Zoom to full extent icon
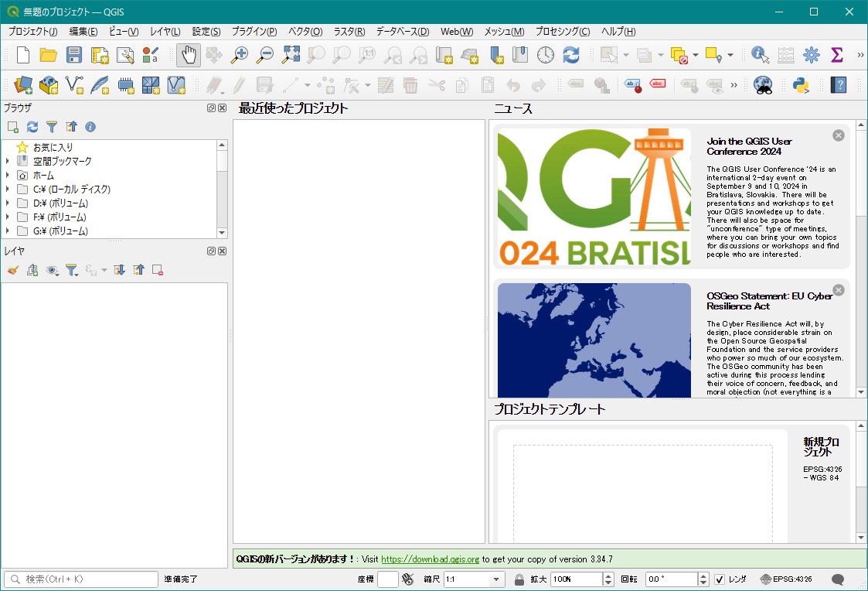Screen dimensions: 868x591 [x=291, y=55]
